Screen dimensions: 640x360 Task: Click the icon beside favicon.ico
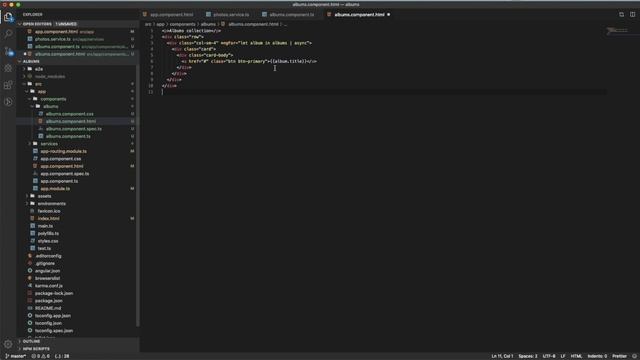click(33, 211)
